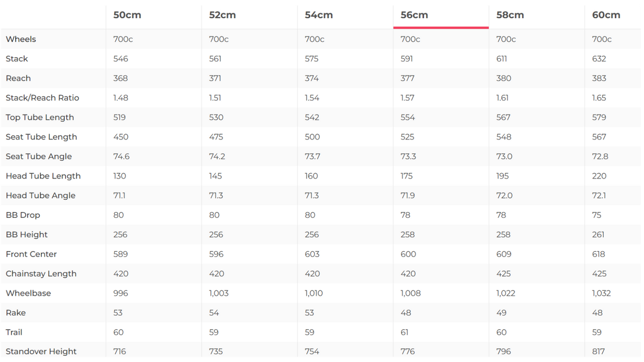Select the Wheels row label
The width and height of the screenshot is (644, 362).
pos(21,39)
